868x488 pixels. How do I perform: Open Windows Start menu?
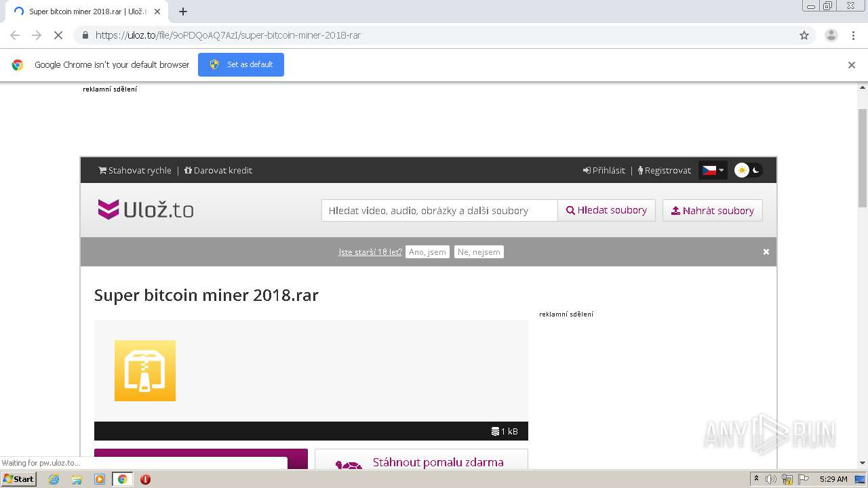tap(19, 479)
